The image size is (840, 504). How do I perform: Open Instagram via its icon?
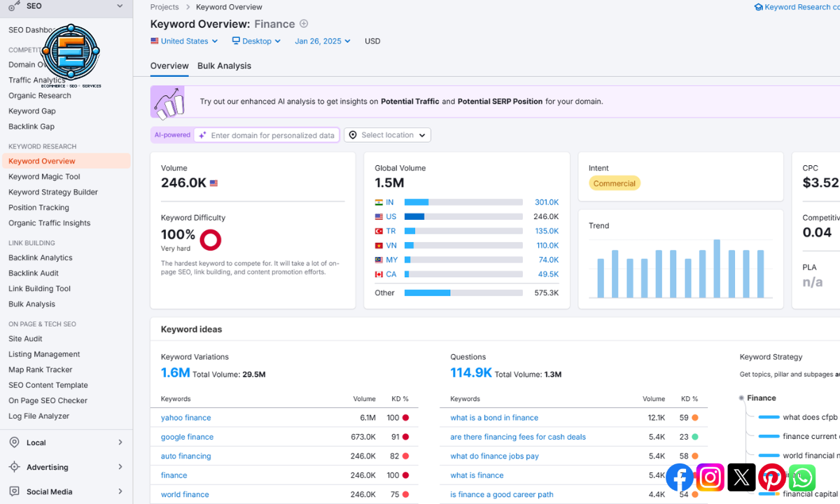710,477
